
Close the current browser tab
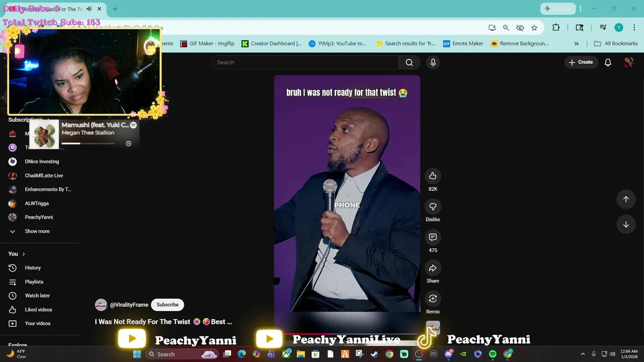[x=99, y=9]
